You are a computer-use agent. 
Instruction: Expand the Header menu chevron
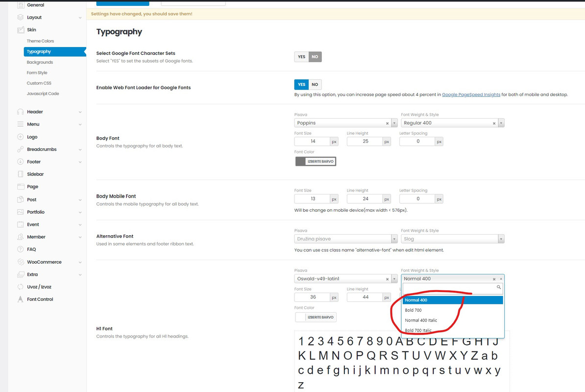80,112
